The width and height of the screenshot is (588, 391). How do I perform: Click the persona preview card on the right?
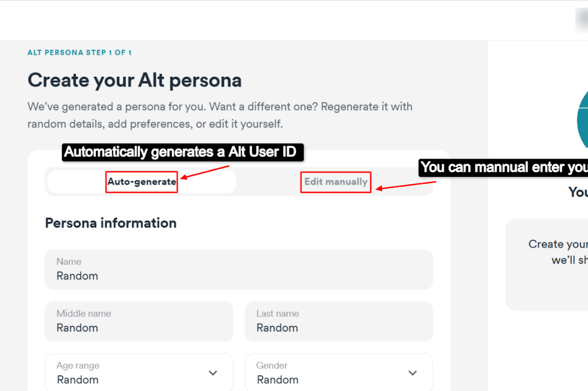(x=547, y=265)
